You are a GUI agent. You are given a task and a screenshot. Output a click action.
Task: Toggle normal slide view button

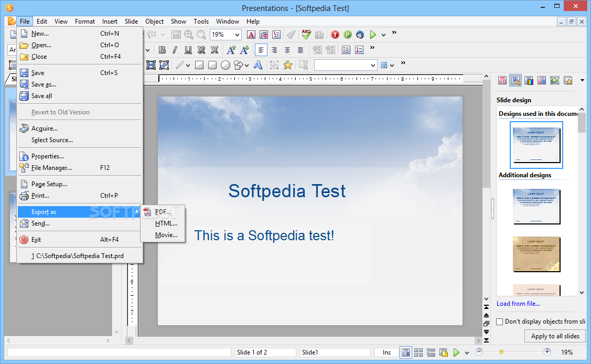[x=406, y=352]
